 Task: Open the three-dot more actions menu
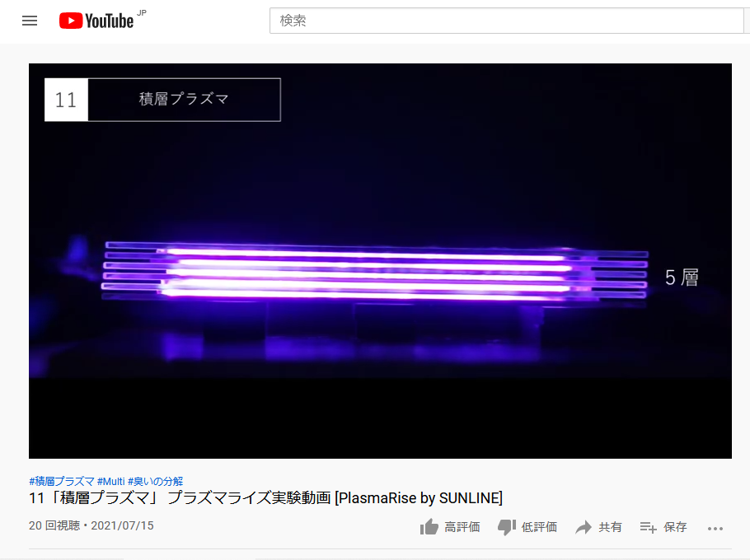click(x=715, y=528)
